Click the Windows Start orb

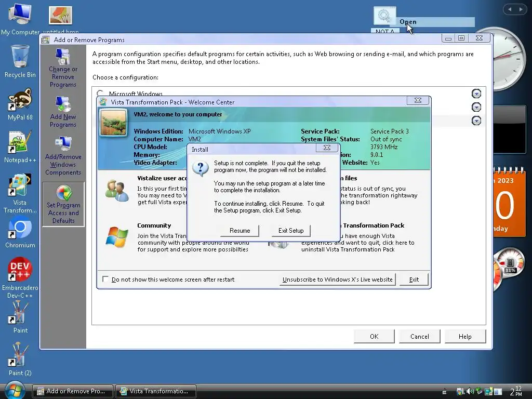point(15,390)
